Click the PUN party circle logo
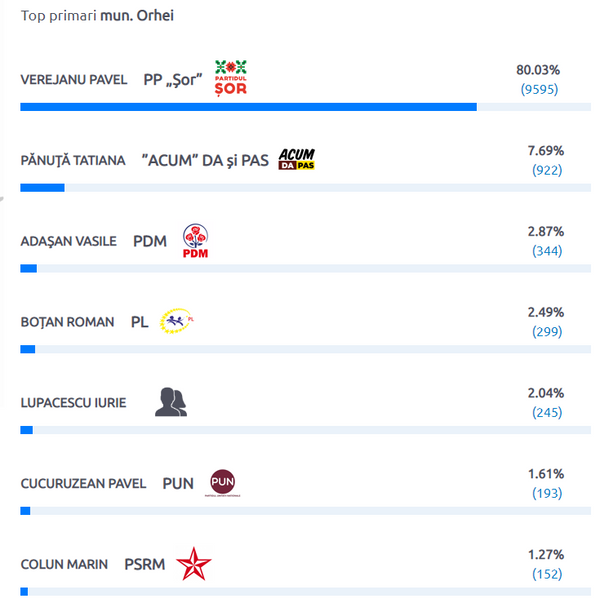This screenshot has height=612, width=600. point(223,483)
